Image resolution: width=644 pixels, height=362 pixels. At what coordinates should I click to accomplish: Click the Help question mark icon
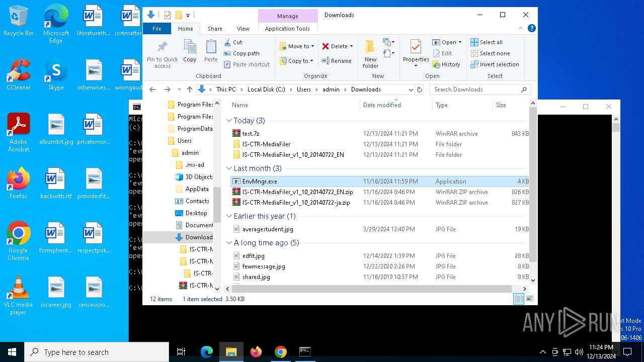point(531,28)
